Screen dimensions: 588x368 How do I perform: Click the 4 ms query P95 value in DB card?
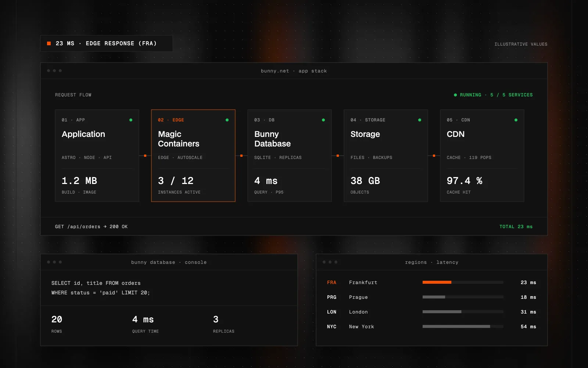(266, 181)
